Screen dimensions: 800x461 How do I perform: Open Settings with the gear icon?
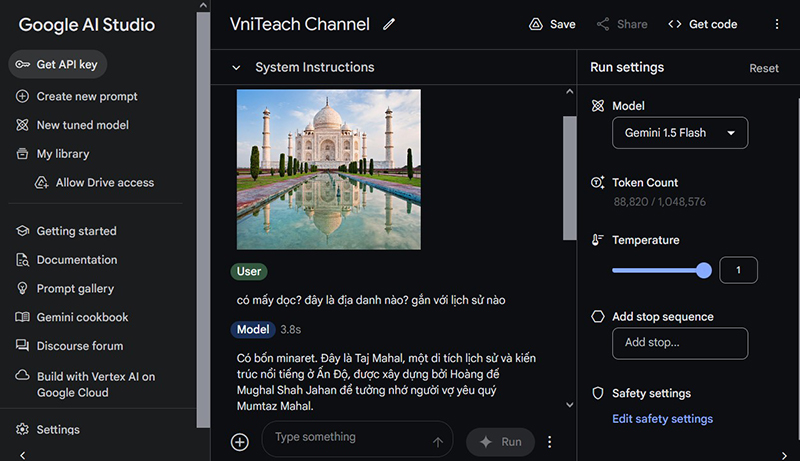(x=23, y=429)
